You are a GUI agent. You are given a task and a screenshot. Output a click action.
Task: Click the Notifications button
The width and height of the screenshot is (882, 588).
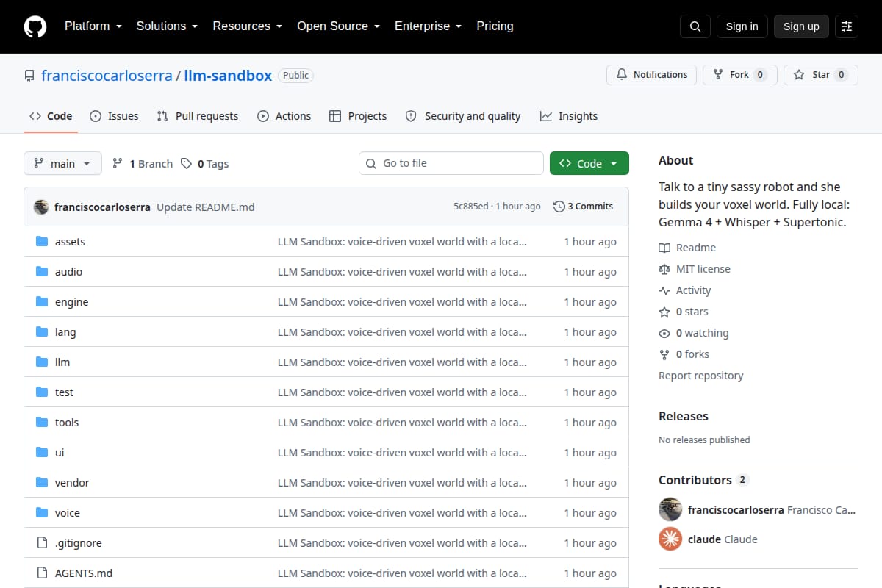(651, 75)
